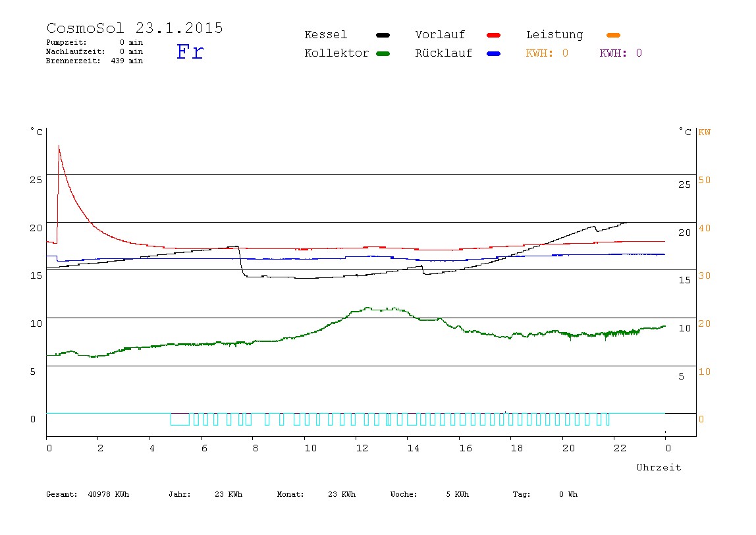The width and height of the screenshot is (756, 535).
Task: Click the 'Tag:' label
Action: (521, 494)
